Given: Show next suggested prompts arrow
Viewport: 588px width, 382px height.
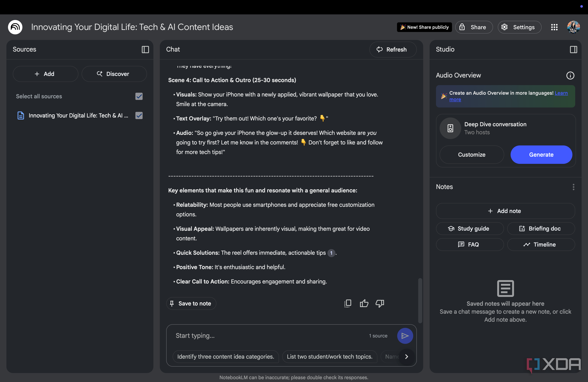Looking at the screenshot, I should (x=407, y=356).
